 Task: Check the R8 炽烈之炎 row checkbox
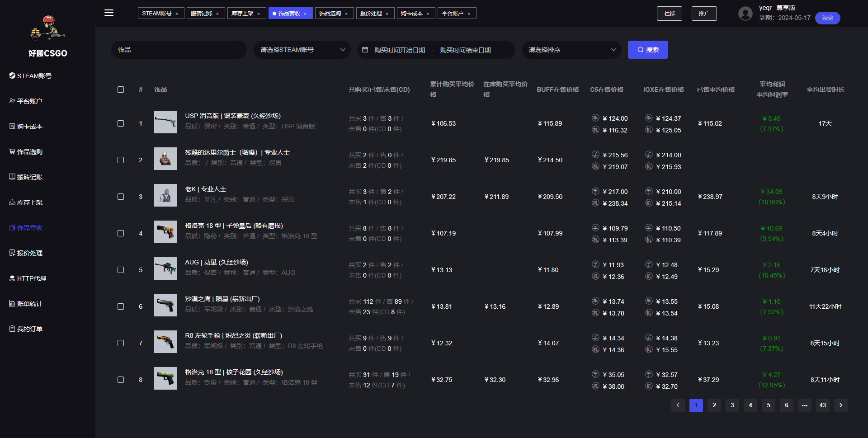point(121,343)
